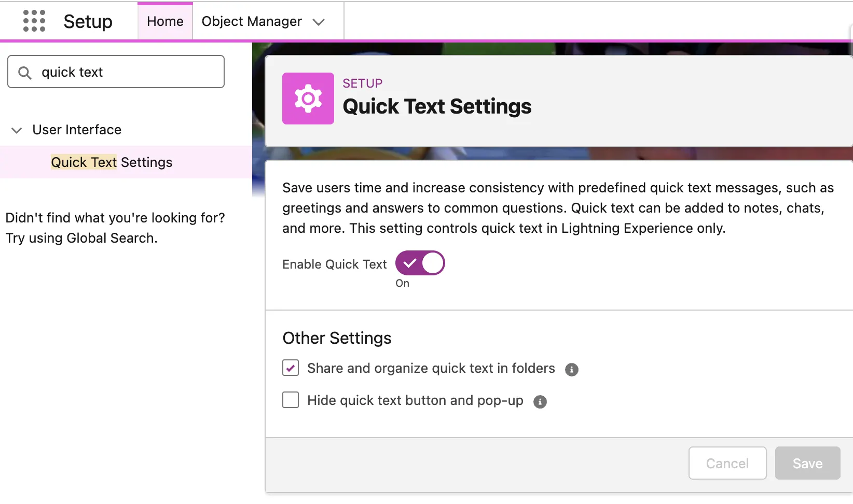Toggle Enable Quick Text switch off
The height and width of the screenshot is (504, 853).
pos(420,263)
